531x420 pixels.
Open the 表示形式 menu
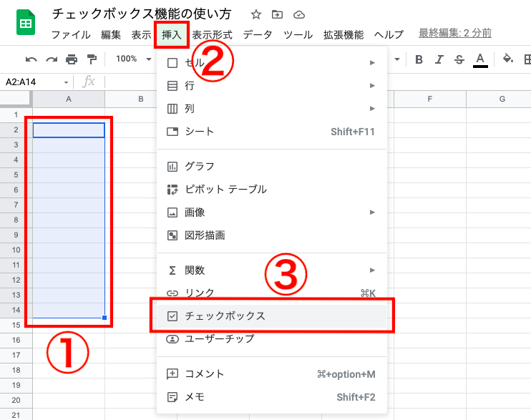pyautogui.click(x=213, y=34)
